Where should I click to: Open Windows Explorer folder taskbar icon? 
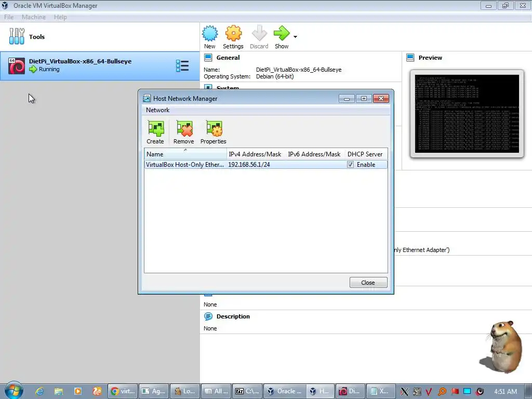click(59, 391)
